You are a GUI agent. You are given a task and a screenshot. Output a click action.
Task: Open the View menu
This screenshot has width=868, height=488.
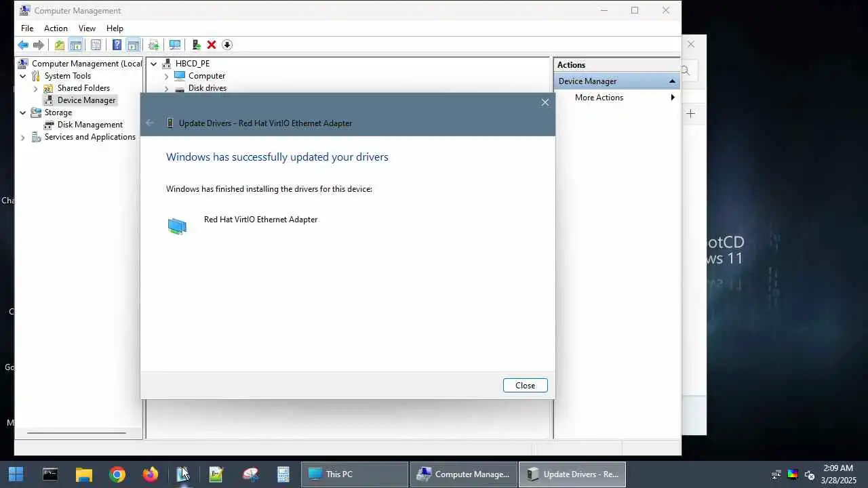(x=87, y=28)
